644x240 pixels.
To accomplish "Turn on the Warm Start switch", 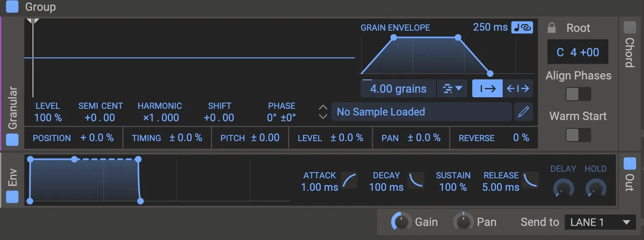I will click(x=578, y=135).
